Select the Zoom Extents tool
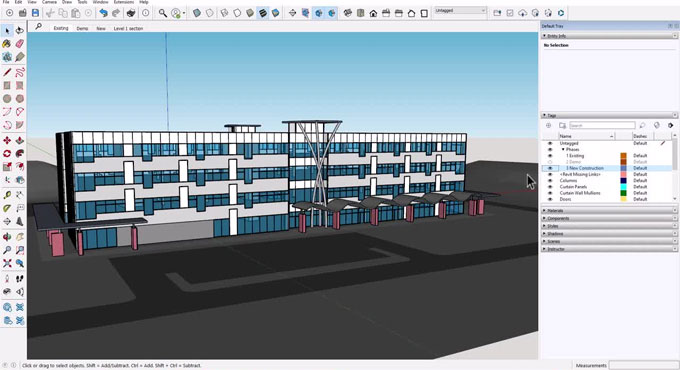680x370 pixels. pos(7,263)
